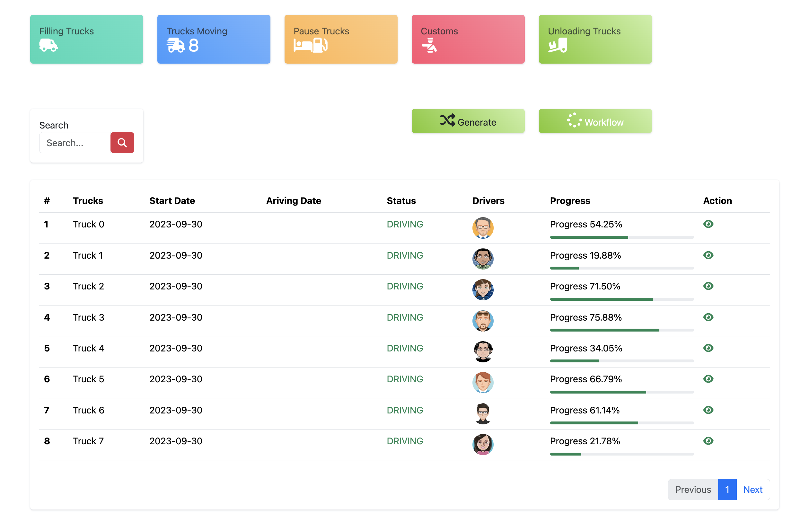
Task: Click the Customs officer icon
Action: 429,45
